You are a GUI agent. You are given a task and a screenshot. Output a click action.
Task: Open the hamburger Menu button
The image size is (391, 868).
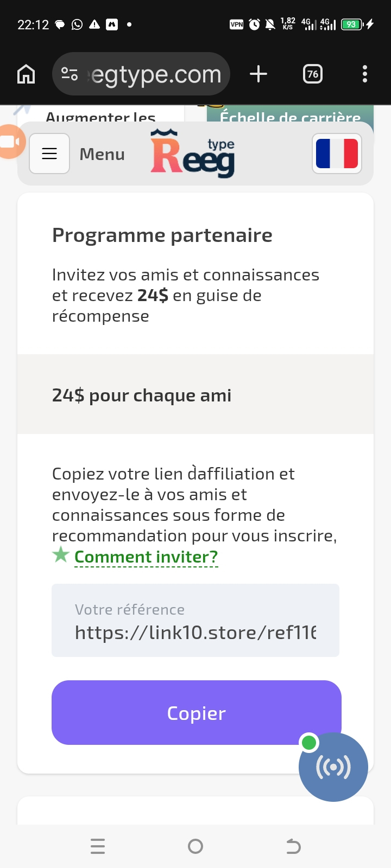(x=49, y=154)
